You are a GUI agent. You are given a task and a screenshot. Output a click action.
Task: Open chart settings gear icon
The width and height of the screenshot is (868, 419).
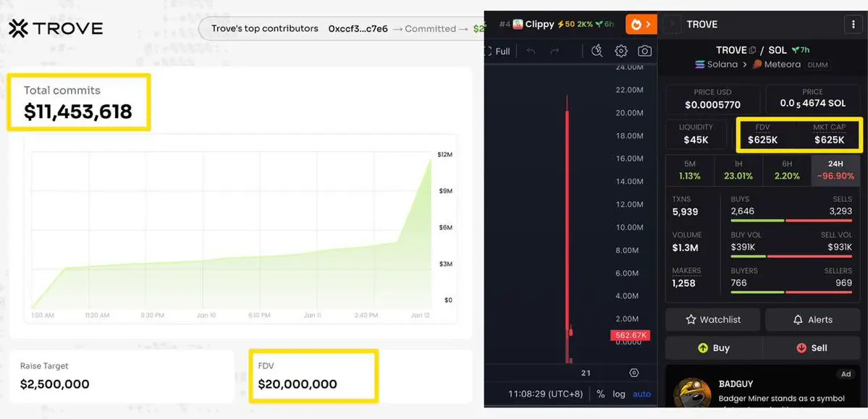tap(621, 51)
